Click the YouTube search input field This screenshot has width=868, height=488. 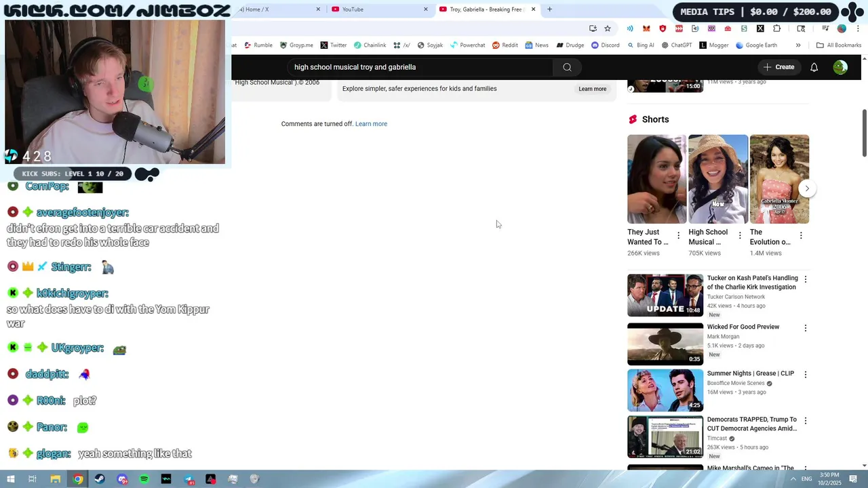coord(420,67)
